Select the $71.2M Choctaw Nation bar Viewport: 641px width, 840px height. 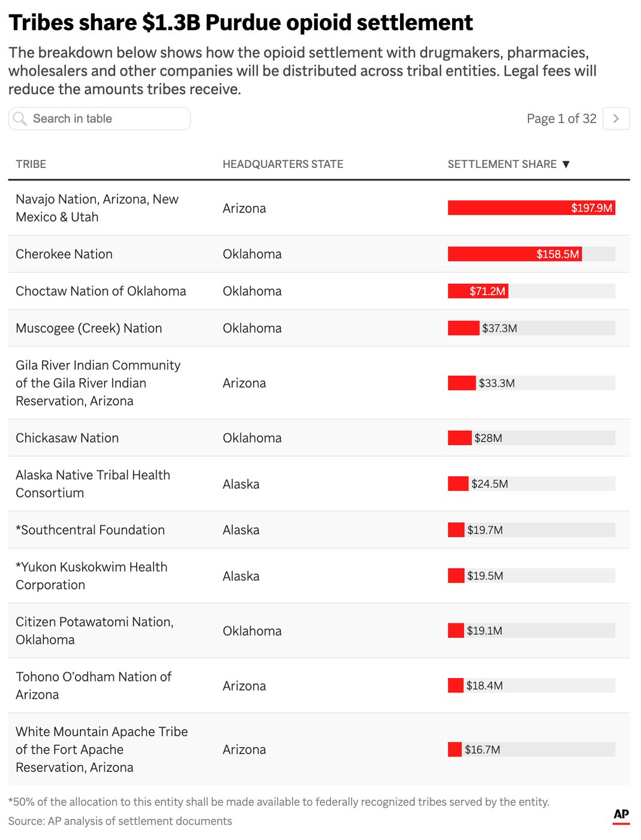click(478, 291)
